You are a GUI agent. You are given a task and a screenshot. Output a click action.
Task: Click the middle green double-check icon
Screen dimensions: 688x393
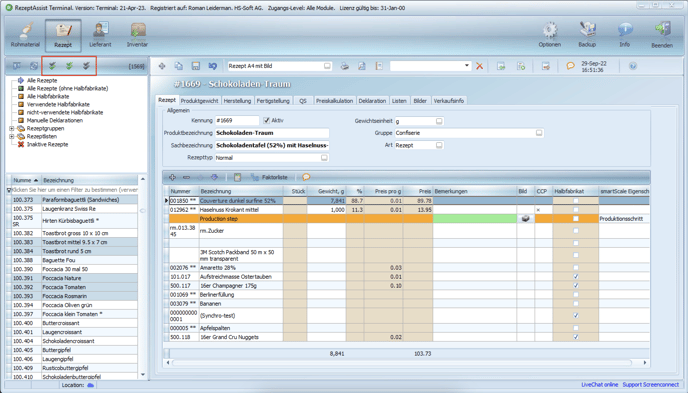(69, 66)
